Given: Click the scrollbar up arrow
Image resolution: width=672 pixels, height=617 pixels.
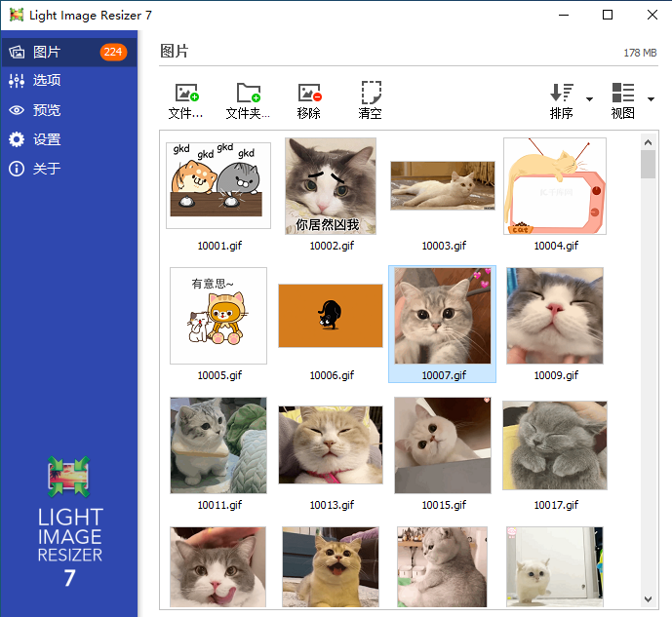Looking at the screenshot, I should pos(648,142).
